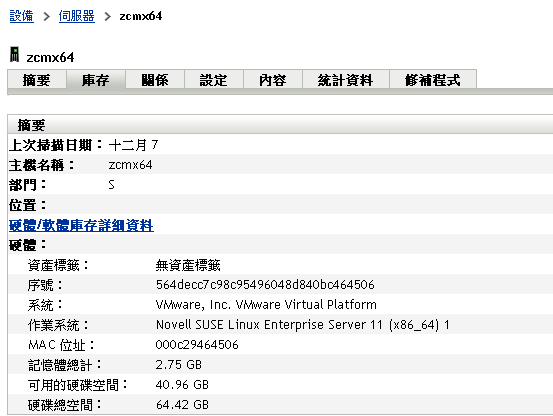Select MAC address 000c29464506
The width and height of the screenshot is (553, 416).
(x=197, y=344)
